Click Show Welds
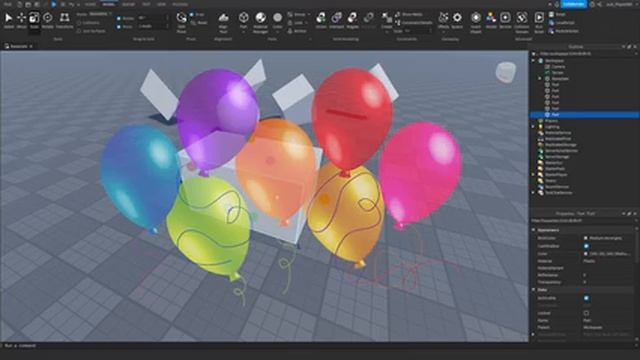 (409, 14)
